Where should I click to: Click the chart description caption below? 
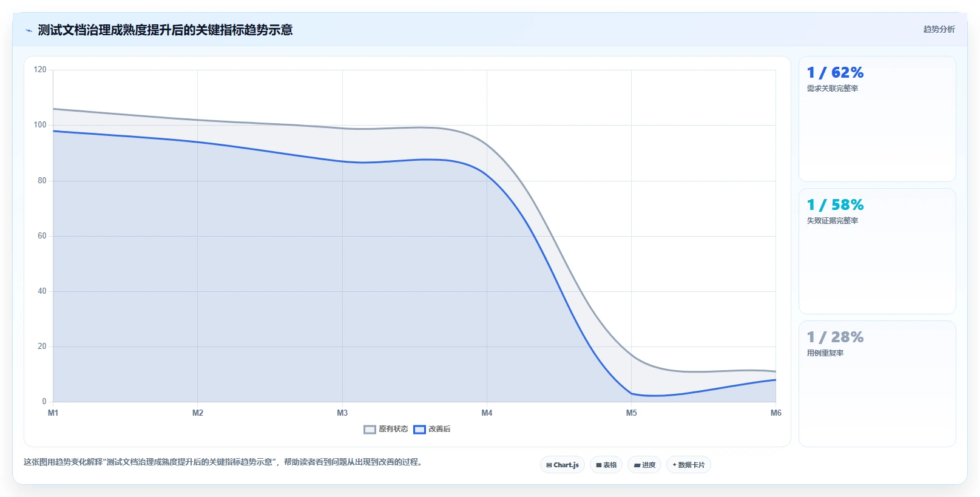pyautogui.click(x=223, y=462)
